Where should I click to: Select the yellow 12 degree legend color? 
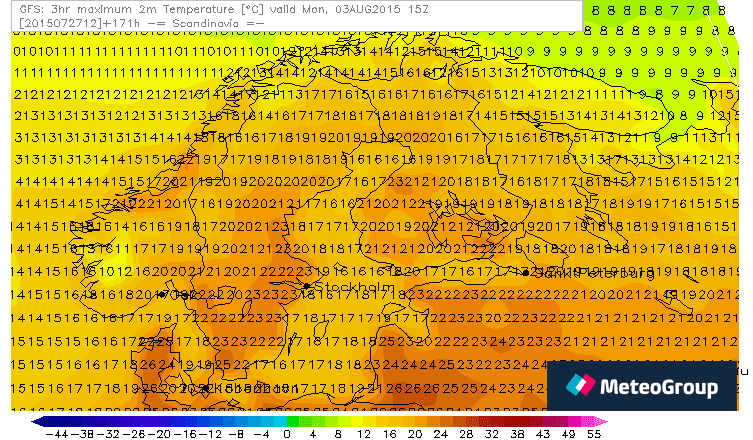(x=360, y=422)
